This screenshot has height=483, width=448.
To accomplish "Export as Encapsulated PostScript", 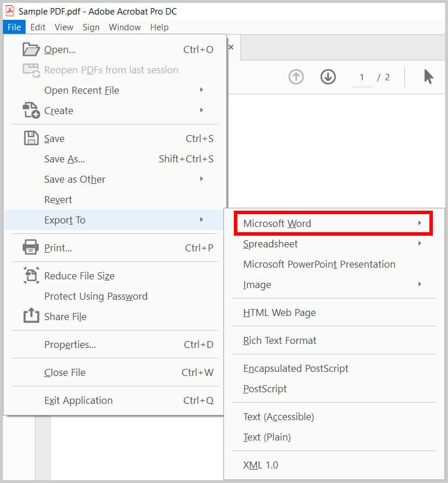I will pyautogui.click(x=334, y=368).
